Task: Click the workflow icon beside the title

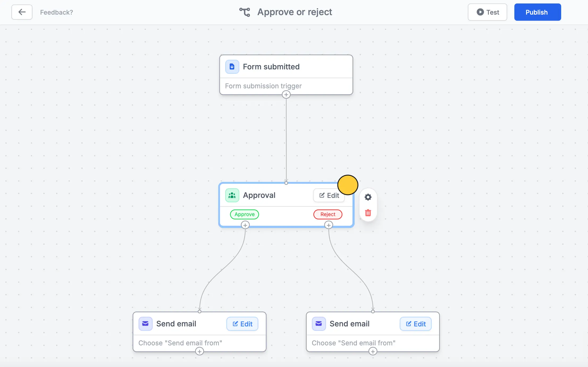Action: click(245, 12)
